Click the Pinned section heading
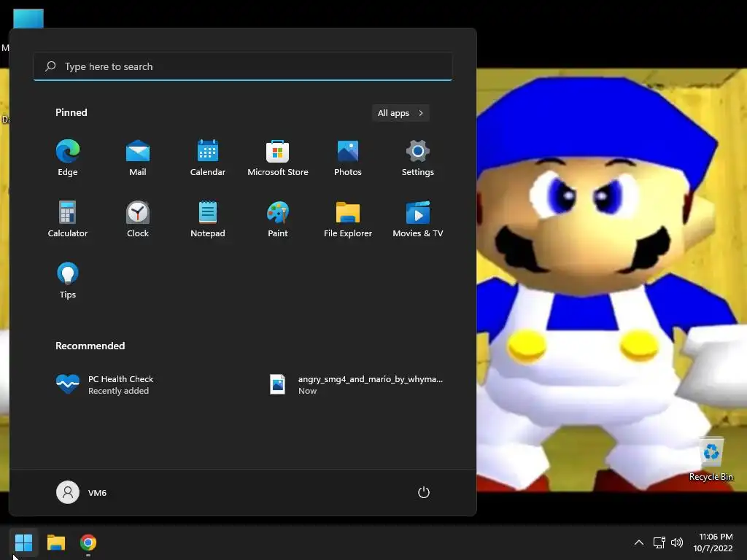The width and height of the screenshot is (747, 560). (71, 112)
